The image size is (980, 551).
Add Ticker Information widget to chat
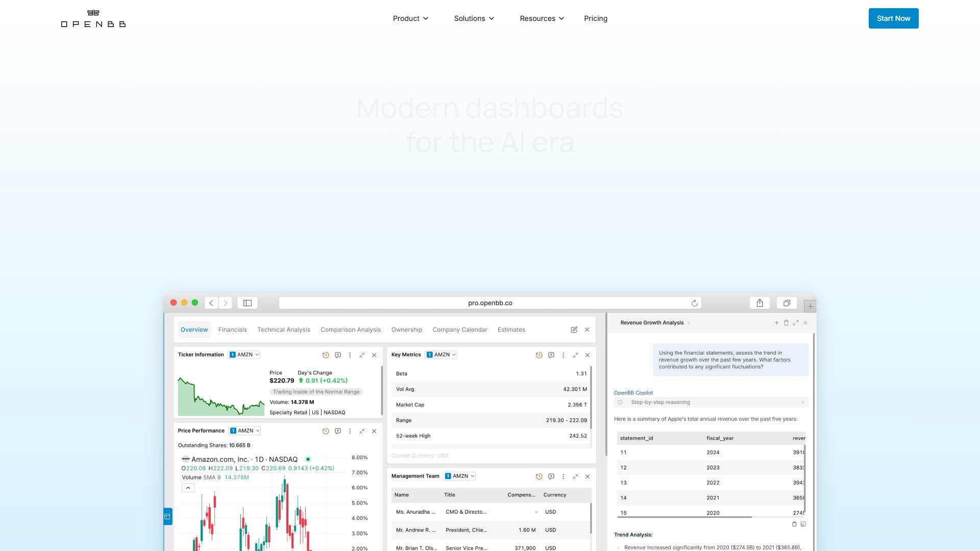(x=338, y=355)
